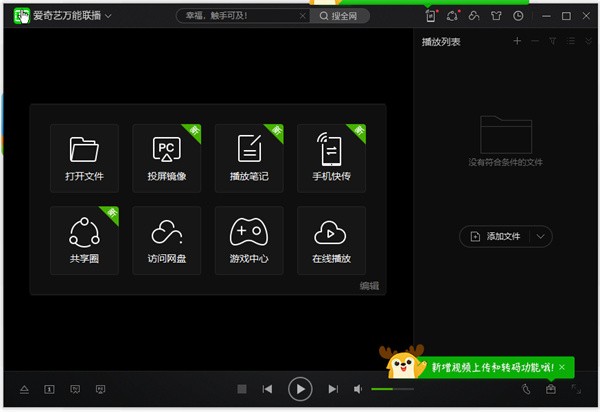Collapse the playlist panel with double chevron
600x412 pixels.
tap(589, 41)
